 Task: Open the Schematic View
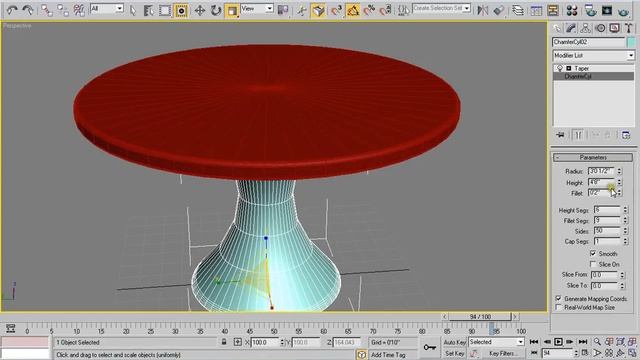(553, 10)
